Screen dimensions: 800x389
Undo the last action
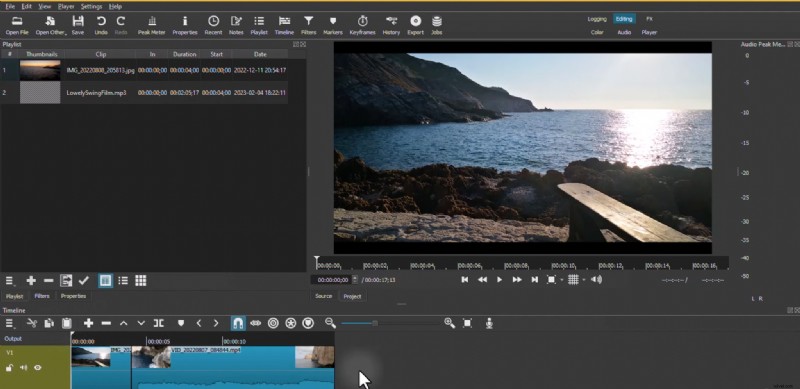[x=101, y=25]
